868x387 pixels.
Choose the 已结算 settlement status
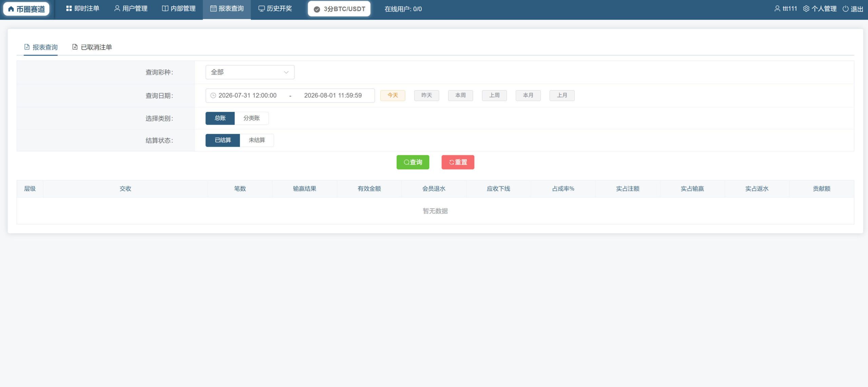coord(223,140)
